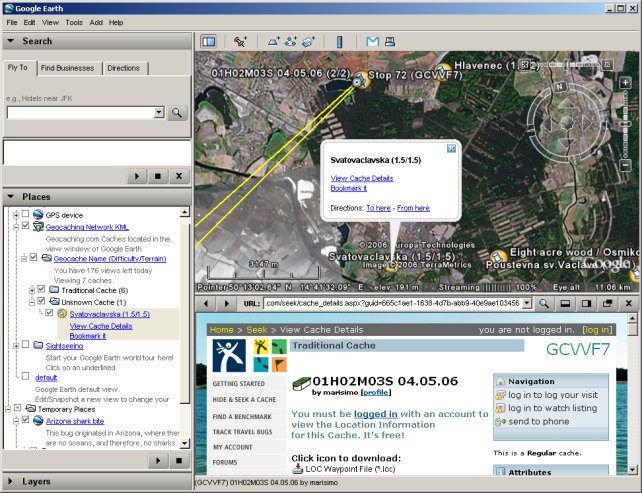
Task: Click the Add Placemark pushpin toolbar icon
Action: [x=240, y=41]
